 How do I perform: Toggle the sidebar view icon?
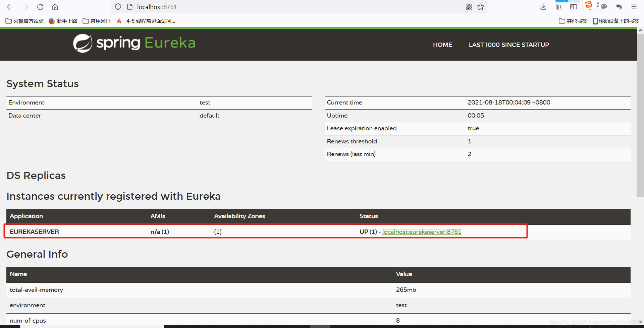tap(574, 7)
